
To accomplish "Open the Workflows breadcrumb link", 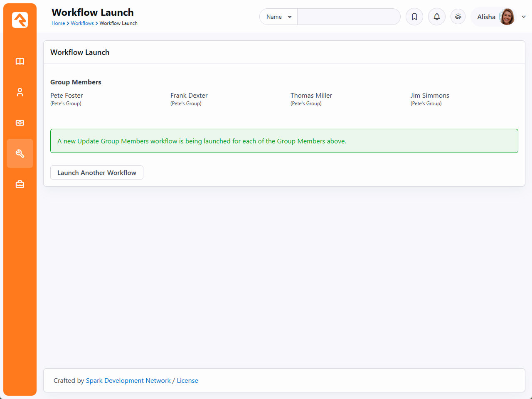I will [x=82, y=23].
